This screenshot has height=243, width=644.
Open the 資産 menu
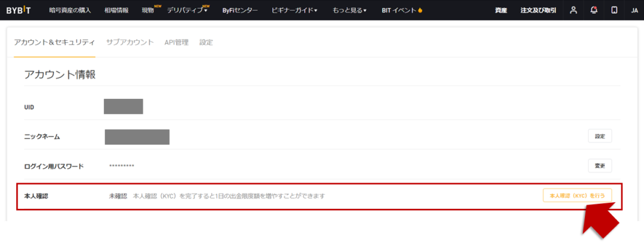click(501, 10)
